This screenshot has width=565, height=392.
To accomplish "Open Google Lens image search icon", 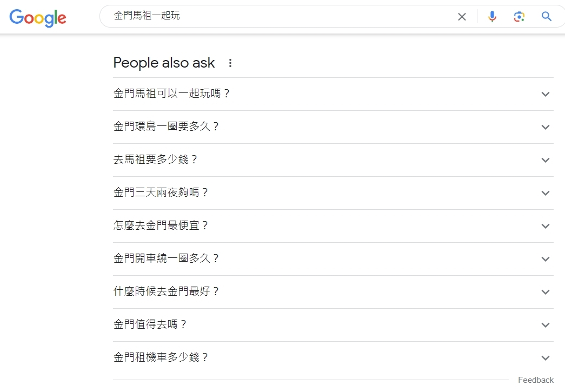I will click(519, 17).
